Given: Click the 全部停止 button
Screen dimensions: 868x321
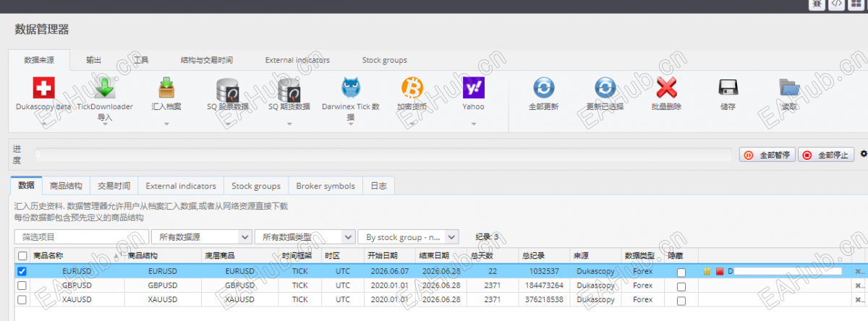Looking at the screenshot, I should click(x=826, y=155).
